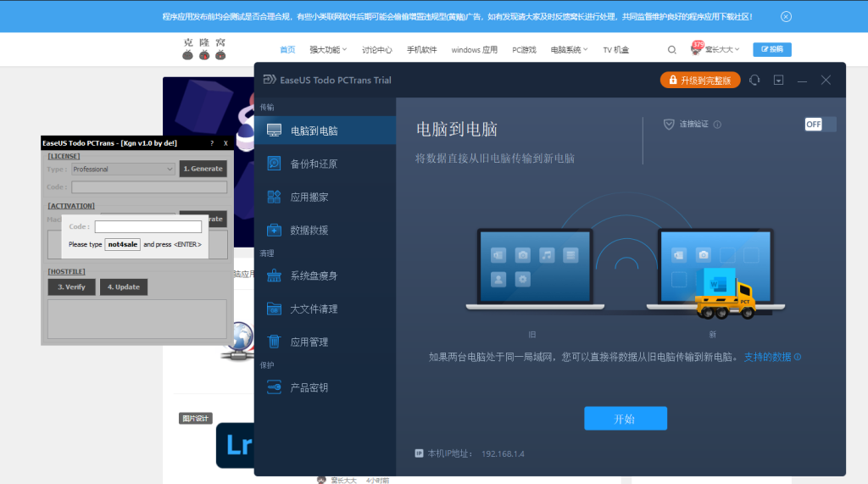Open the PCTrans title bar menu dropdown icon
This screenshot has height=484, width=868.
pos(778,81)
